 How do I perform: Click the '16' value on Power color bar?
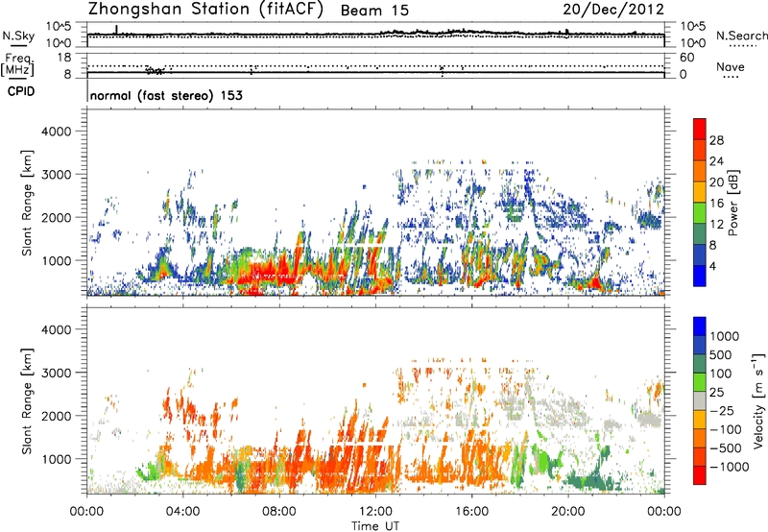(x=716, y=204)
